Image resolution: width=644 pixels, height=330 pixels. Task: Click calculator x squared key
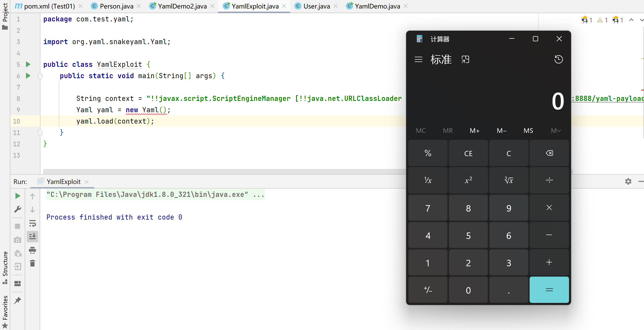[468, 180]
